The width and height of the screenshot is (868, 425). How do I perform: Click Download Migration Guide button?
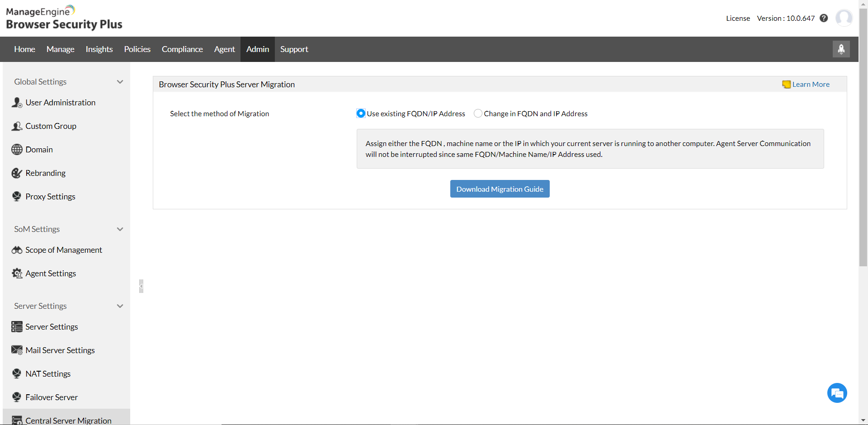coord(500,189)
